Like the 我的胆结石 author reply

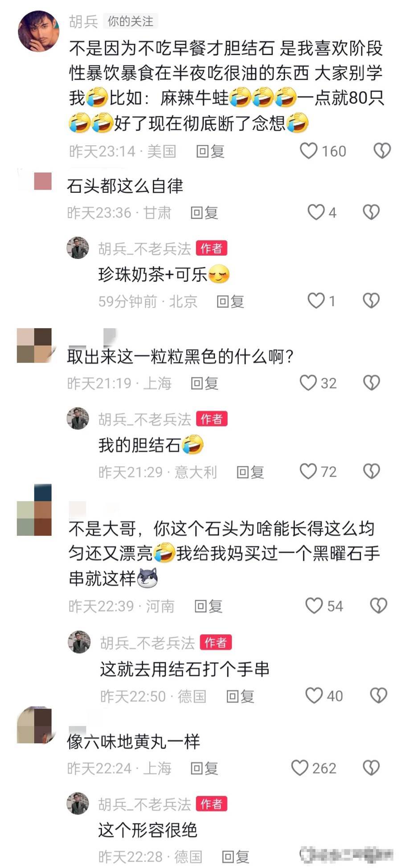[x=308, y=471]
